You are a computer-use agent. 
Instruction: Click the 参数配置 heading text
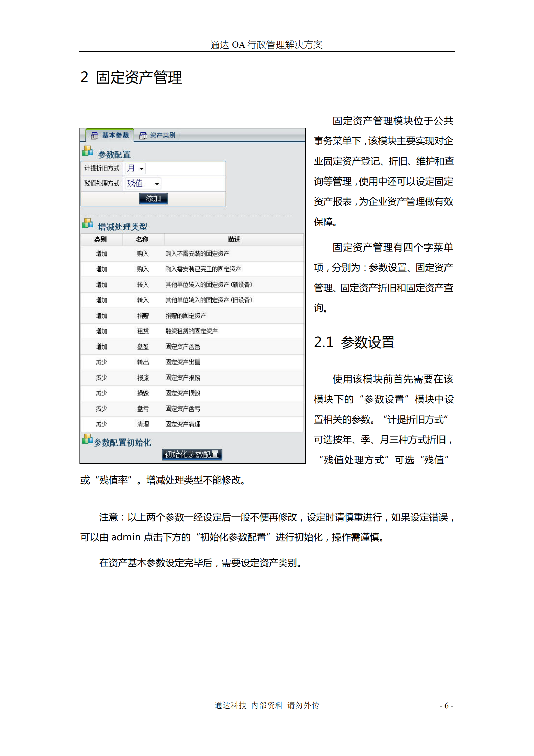coord(114,154)
